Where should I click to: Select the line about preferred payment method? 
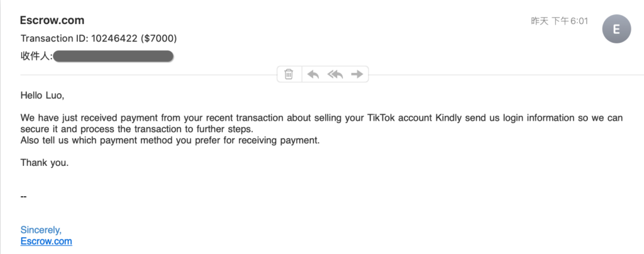click(170, 141)
